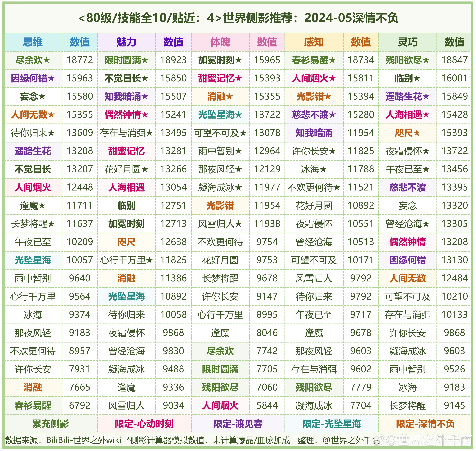Select the 春衫易醒★ cell in 感知 column
The width and height of the screenshot is (476, 451).
[x=314, y=60]
